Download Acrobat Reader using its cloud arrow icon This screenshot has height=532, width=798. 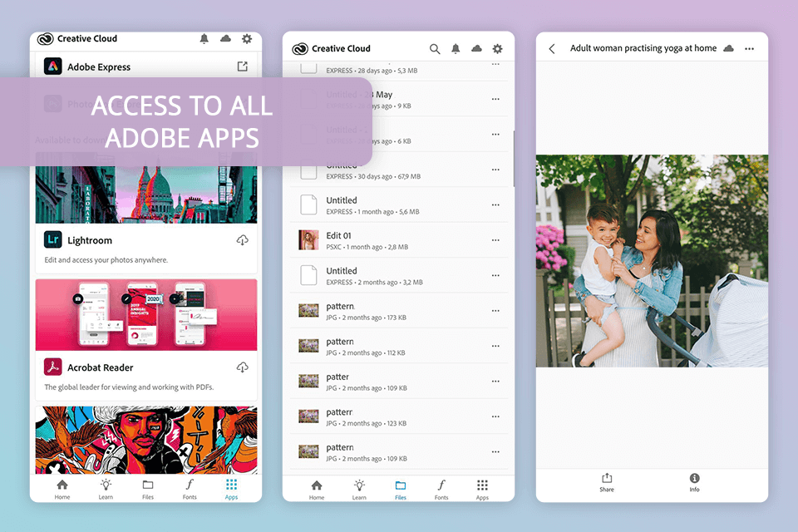[x=243, y=367]
